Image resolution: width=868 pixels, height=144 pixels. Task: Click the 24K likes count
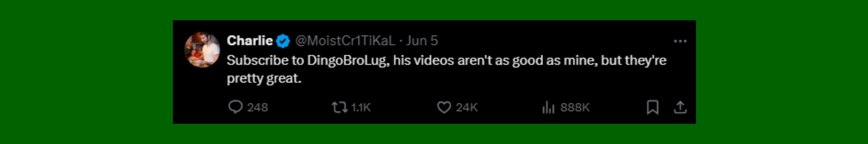(x=467, y=107)
